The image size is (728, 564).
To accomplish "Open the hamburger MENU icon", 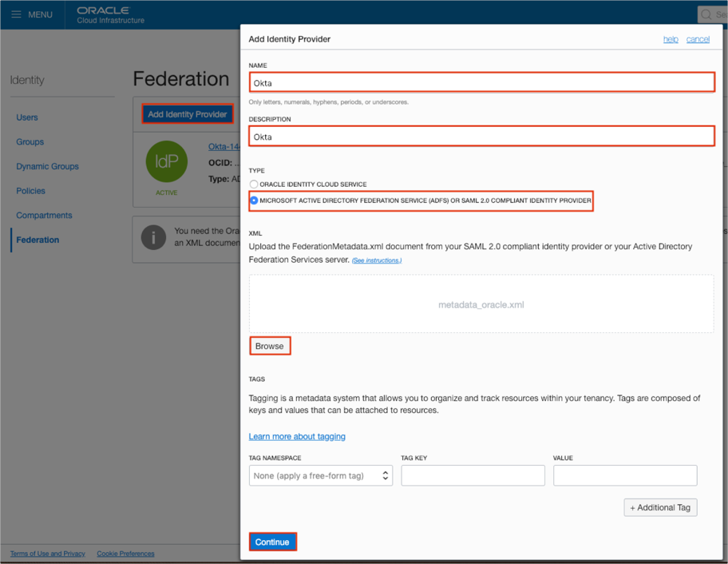I will coord(17,14).
